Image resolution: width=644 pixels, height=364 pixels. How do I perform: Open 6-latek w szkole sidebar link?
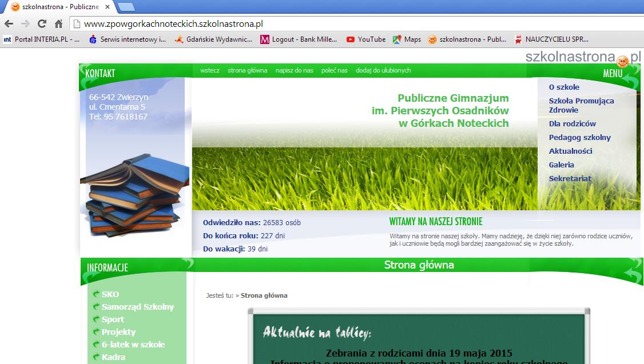133,345
